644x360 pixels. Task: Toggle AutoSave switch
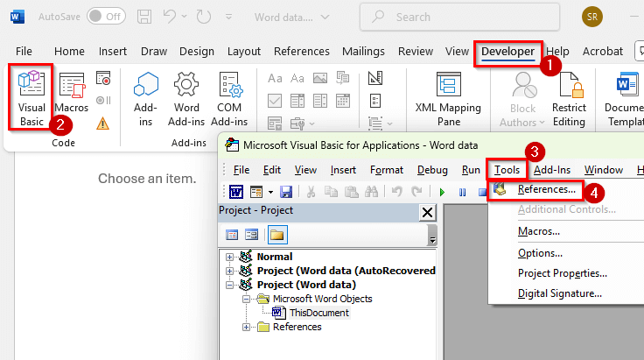pos(106,17)
